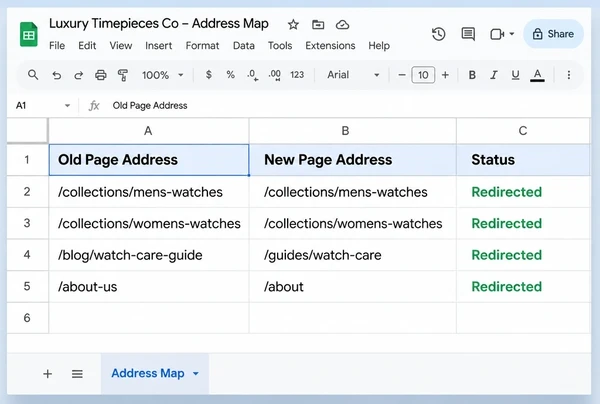The width and height of the screenshot is (600, 404).
Task: Click the Share button
Action: click(x=553, y=34)
